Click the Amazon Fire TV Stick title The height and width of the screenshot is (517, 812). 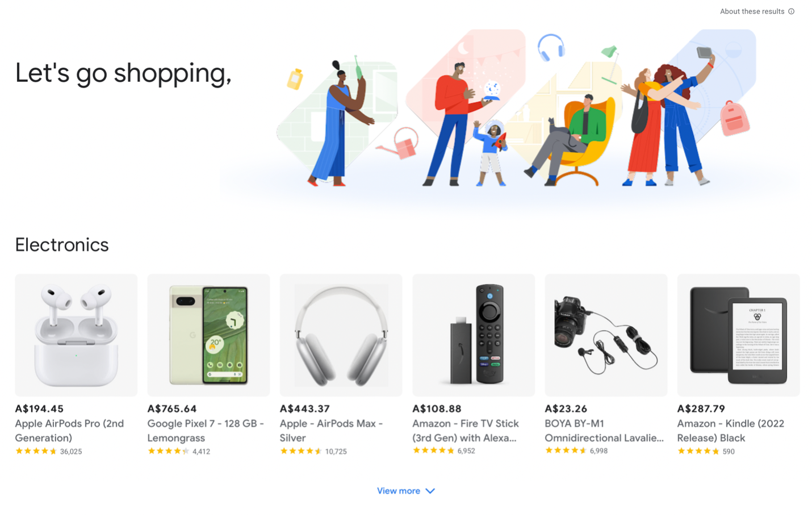point(466,431)
